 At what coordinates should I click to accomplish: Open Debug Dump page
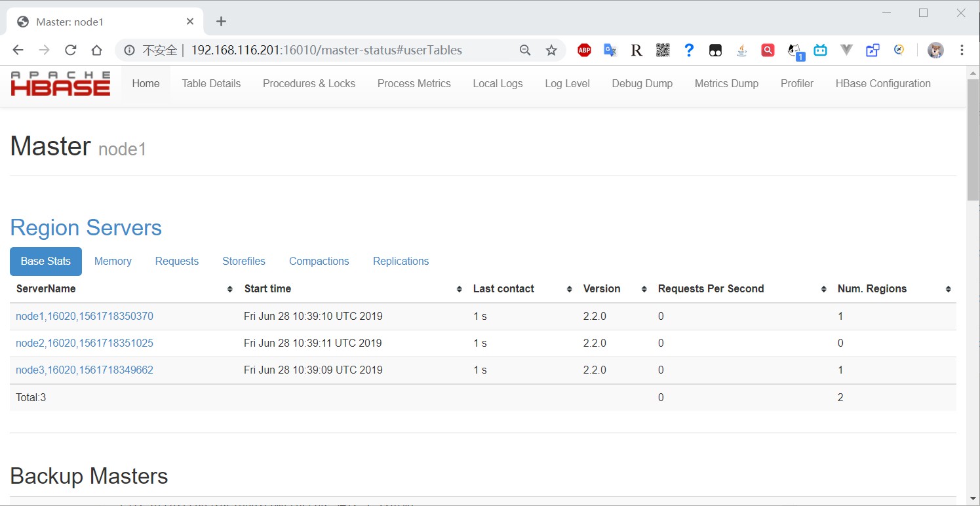pyautogui.click(x=642, y=83)
